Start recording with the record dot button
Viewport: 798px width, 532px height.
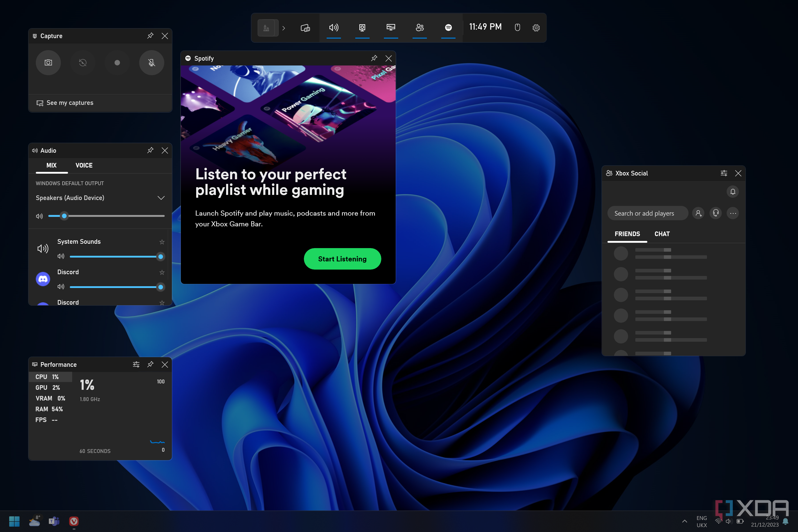[x=117, y=63]
